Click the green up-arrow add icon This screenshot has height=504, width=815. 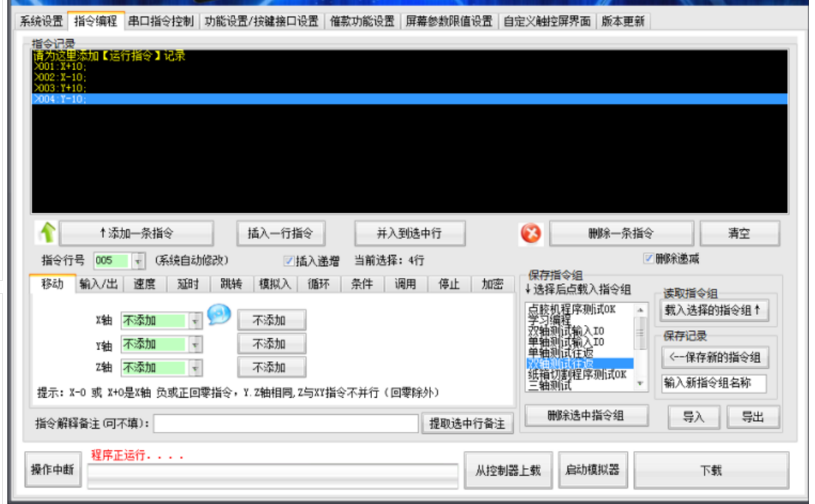[46, 234]
